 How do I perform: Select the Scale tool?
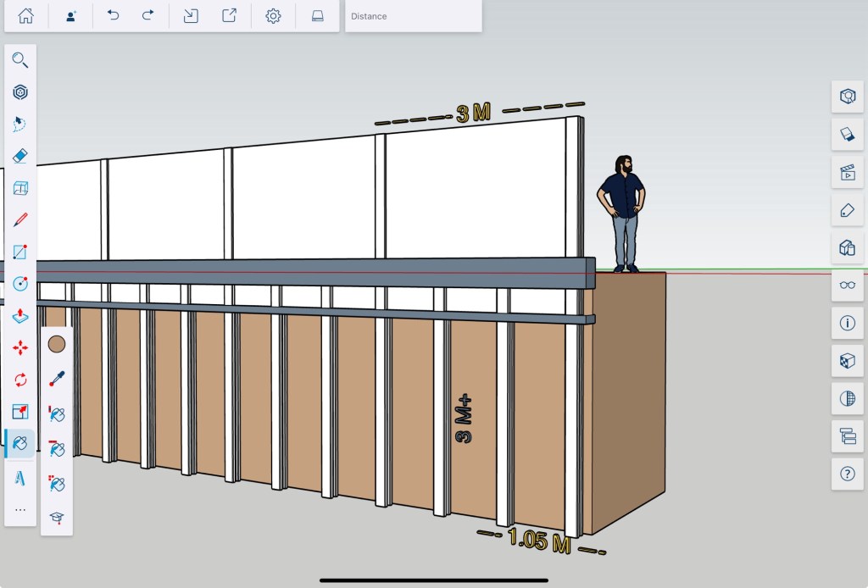click(x=20, y=412)
